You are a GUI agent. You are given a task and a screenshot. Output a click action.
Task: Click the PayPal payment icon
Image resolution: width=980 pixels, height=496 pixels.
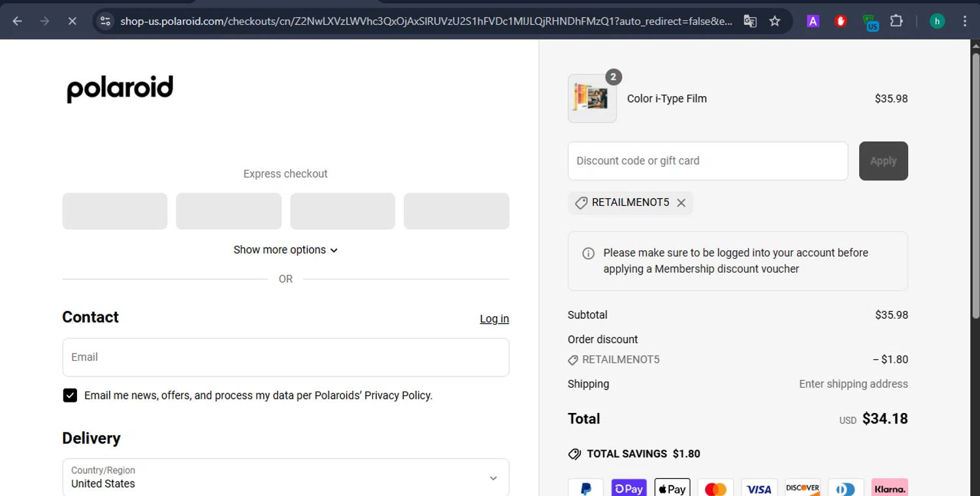point(585,488)
